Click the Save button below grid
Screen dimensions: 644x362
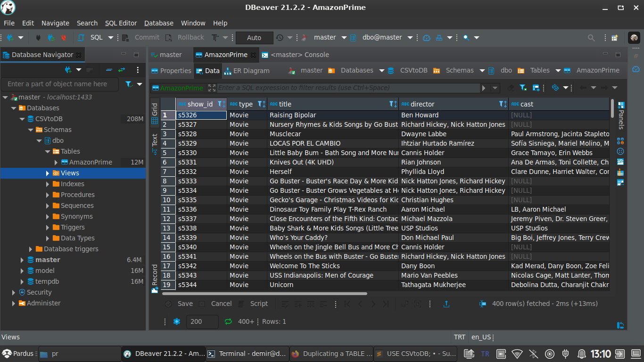(180, 304)
